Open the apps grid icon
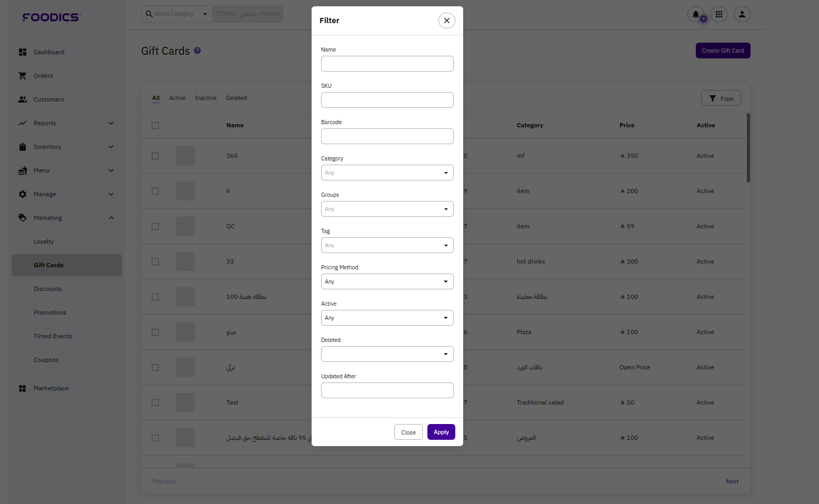 point(718,14)
